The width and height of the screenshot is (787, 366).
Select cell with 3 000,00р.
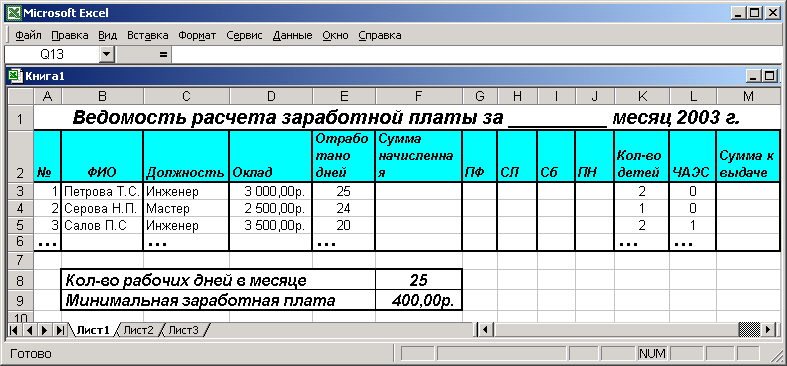pyautogui.click(x=271, y=191)
